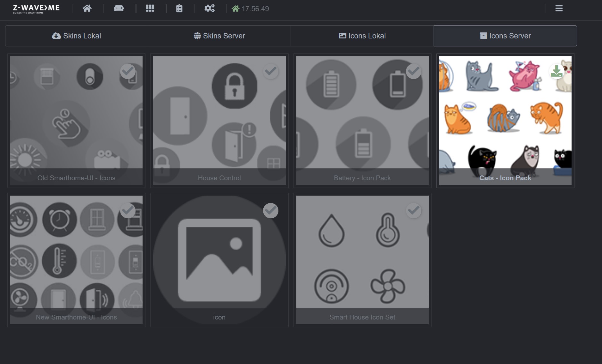The width and height of the screenshot is (602, 364).
Task: Toggle checkmark on House Control pack
Action: 271,71
